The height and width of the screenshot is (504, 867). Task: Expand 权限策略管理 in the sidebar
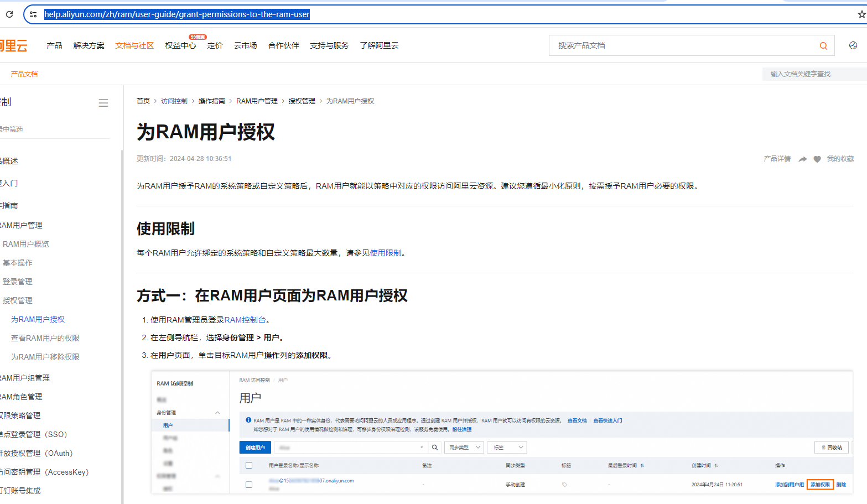click(20, 415)
